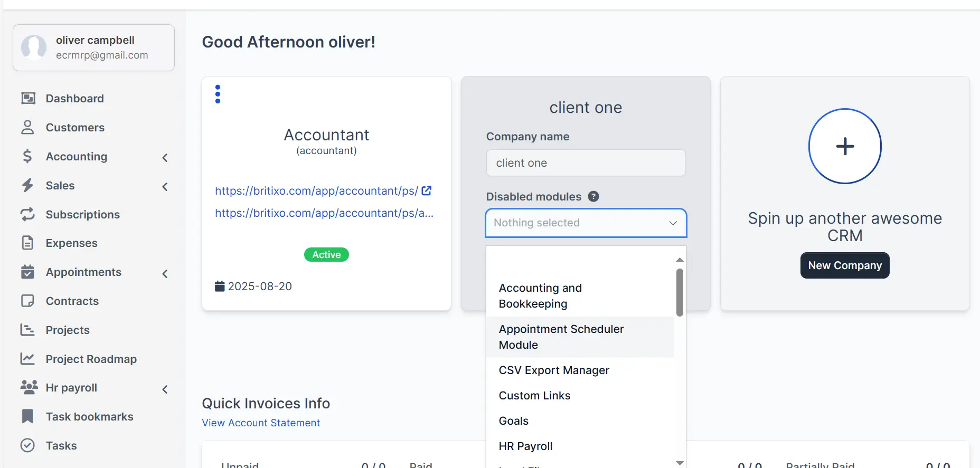Click the Accounting dollar icon
This screenshot has height=468, width=980.
[x=27, y=156]
